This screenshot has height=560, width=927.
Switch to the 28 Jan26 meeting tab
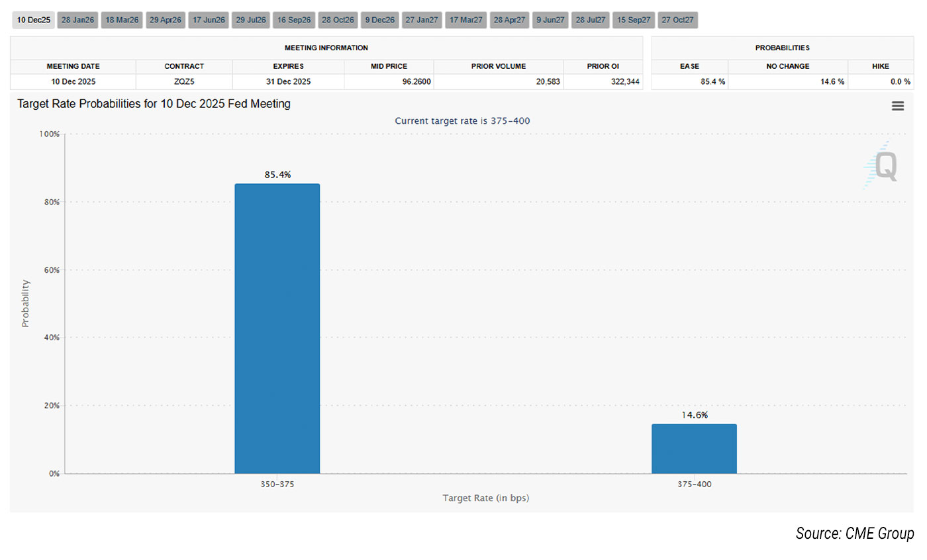pos(77,20)
